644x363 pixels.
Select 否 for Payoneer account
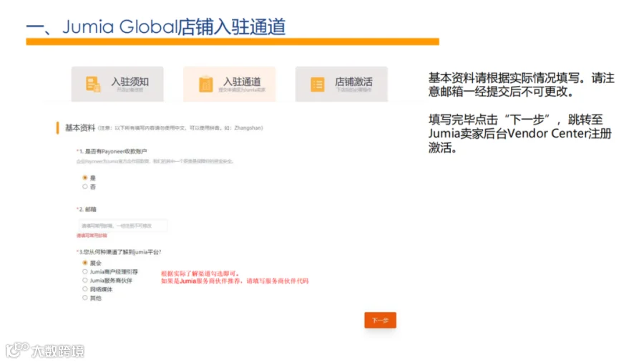coord(85,187)
